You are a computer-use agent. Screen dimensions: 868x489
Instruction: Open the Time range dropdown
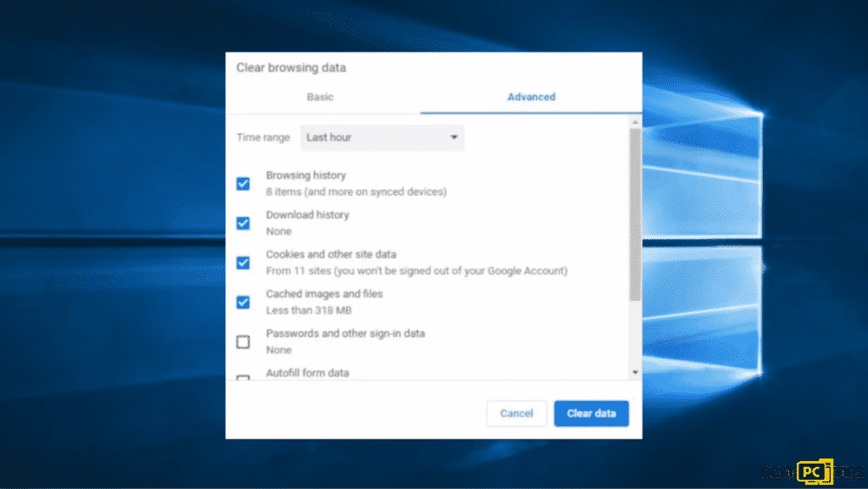point(381,137)
